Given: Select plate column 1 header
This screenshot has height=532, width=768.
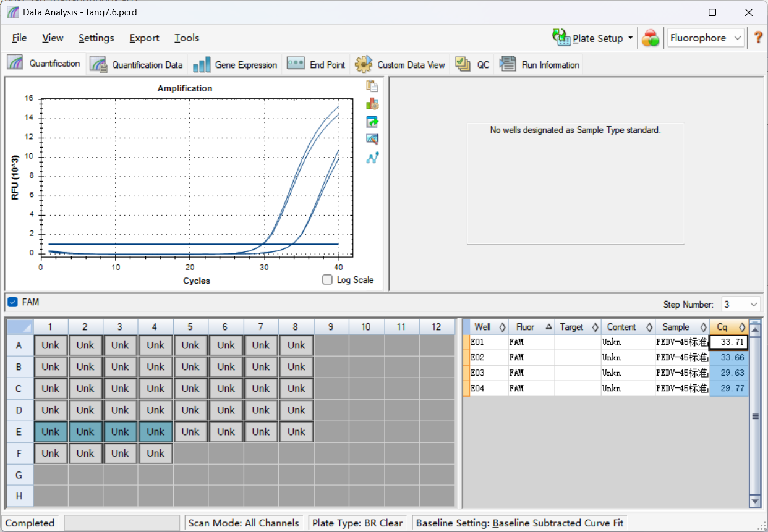Looking at the screenshot, I should [x=50, y=327].
